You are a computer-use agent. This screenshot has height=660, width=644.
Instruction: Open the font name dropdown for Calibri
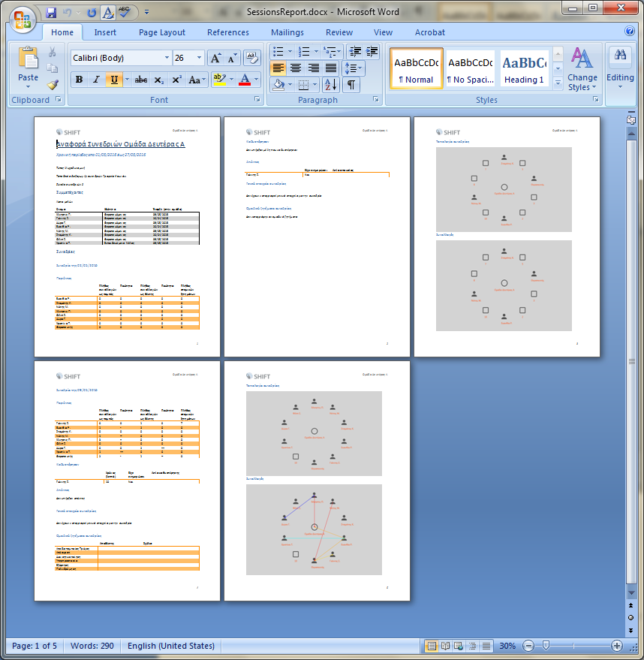tap(167, 58)
